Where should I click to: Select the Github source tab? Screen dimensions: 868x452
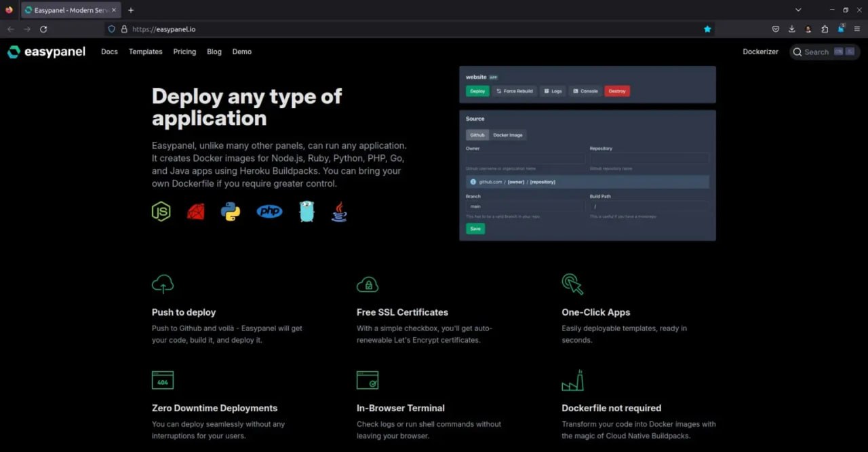477,134
